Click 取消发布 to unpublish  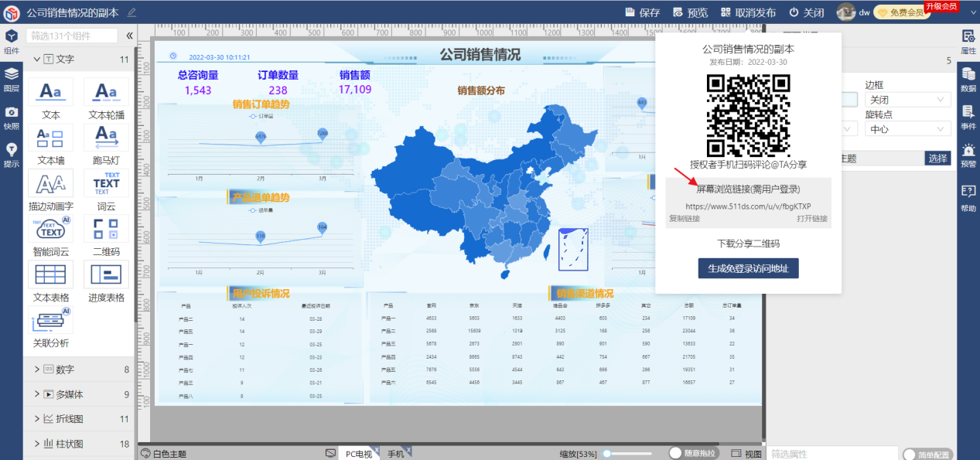point(749,12)
